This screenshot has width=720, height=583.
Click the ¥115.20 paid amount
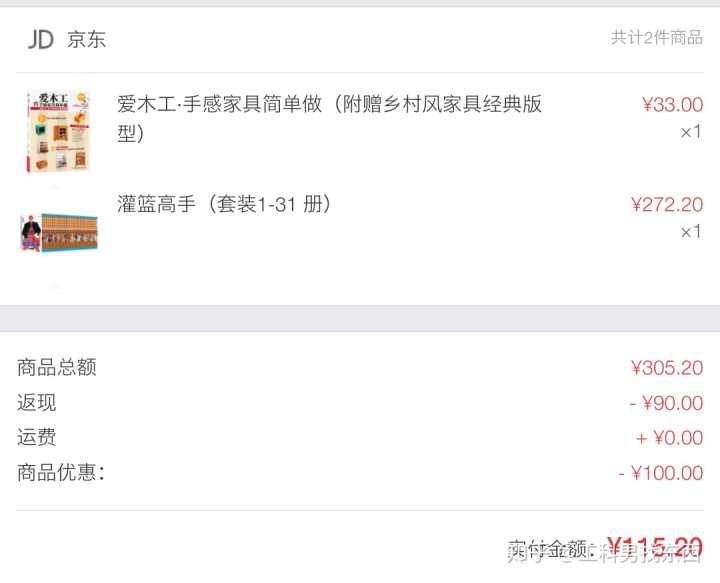655,548
